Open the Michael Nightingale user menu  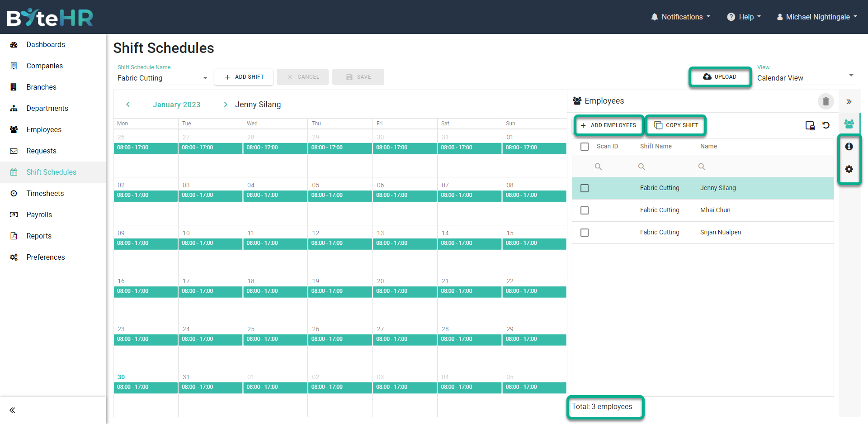pos(816,17)
